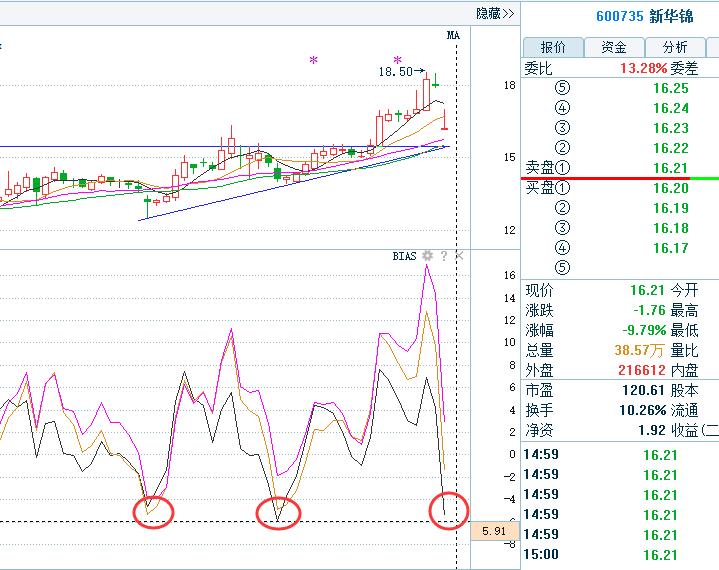Image resolution: width=719 pixels, height=570 pixels.
Task: Click the 5.91 BIAS value tag
Action: coord(493,531)
